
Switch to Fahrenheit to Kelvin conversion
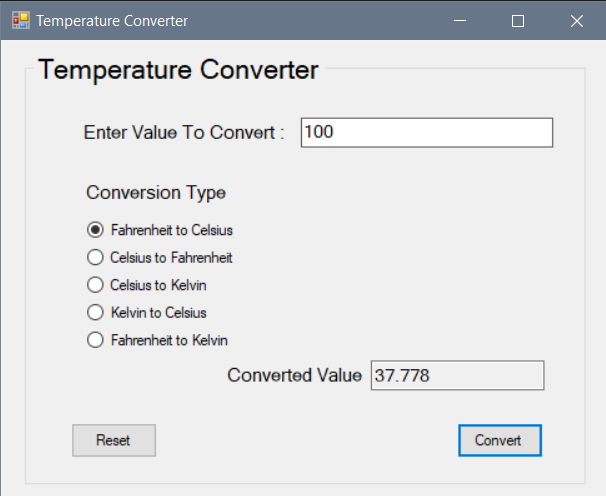pos(157,340)
